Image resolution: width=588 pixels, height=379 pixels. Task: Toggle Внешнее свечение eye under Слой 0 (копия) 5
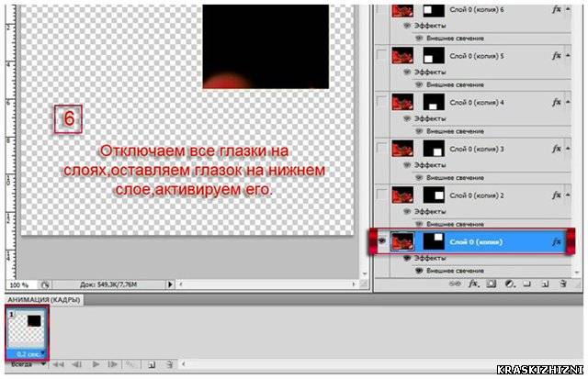pyautogui.click(x=419, y=84)
